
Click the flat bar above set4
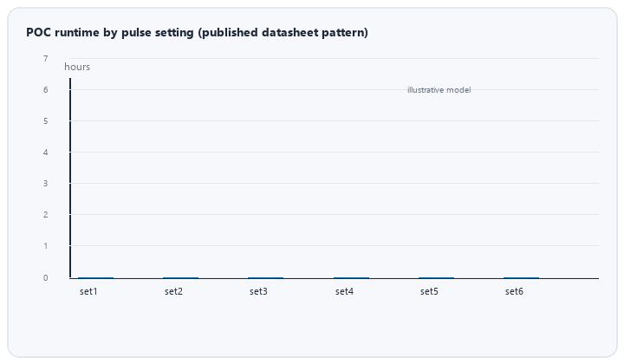click(351, 277)
